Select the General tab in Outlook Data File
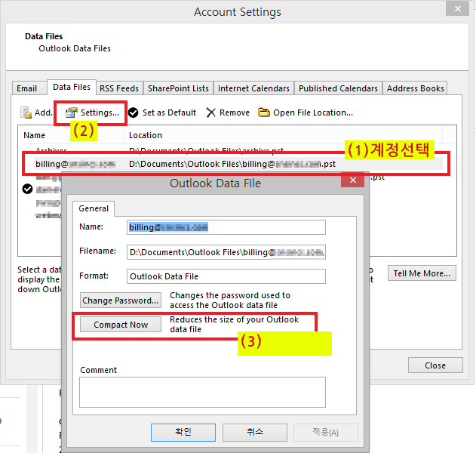The width and height of the screenshot is (476, 453). pos(94,208)
